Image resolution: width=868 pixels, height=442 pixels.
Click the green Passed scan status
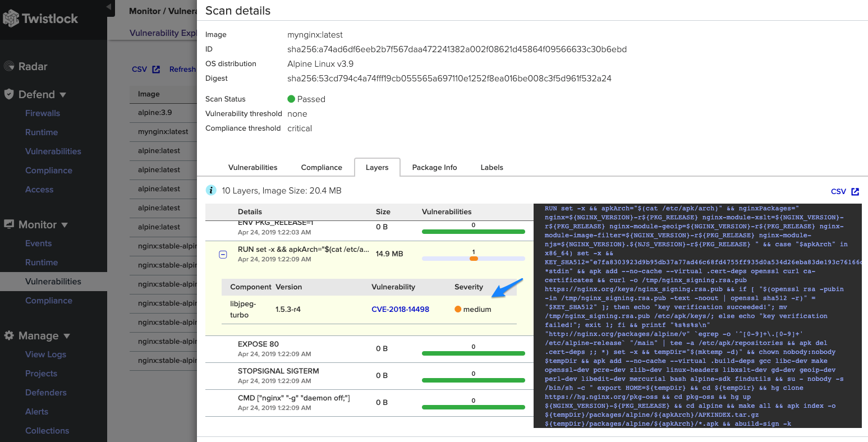click(306, 99)
